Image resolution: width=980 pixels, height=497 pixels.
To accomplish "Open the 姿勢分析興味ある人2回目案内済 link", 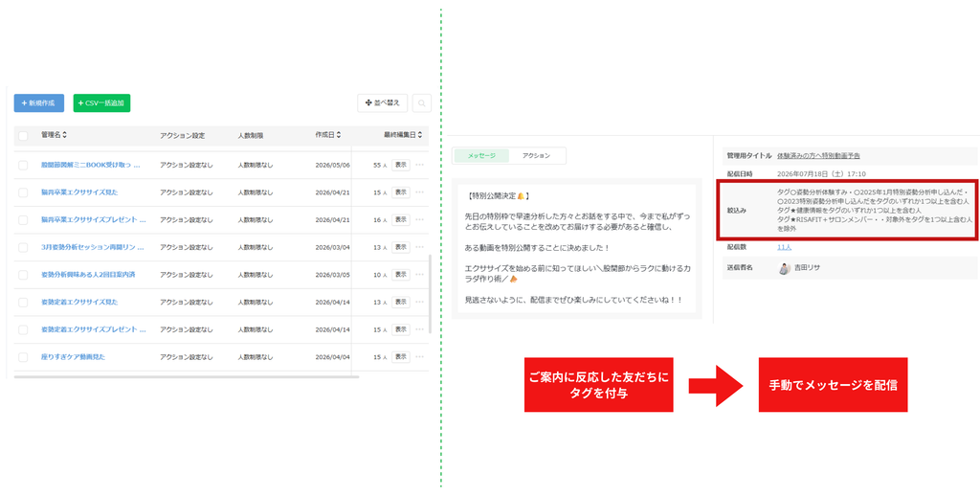I will [88, 275].
